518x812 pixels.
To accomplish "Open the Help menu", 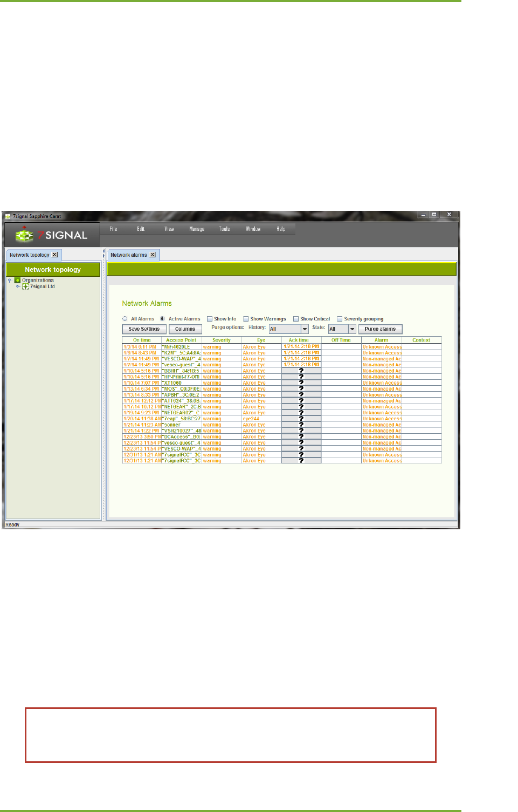I will 281,229.
